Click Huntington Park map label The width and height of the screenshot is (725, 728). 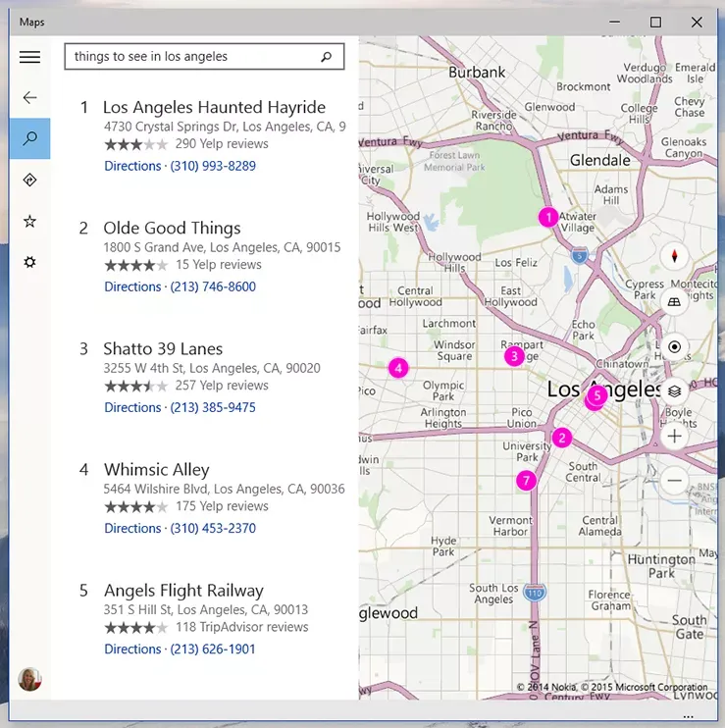pos(661,566)
